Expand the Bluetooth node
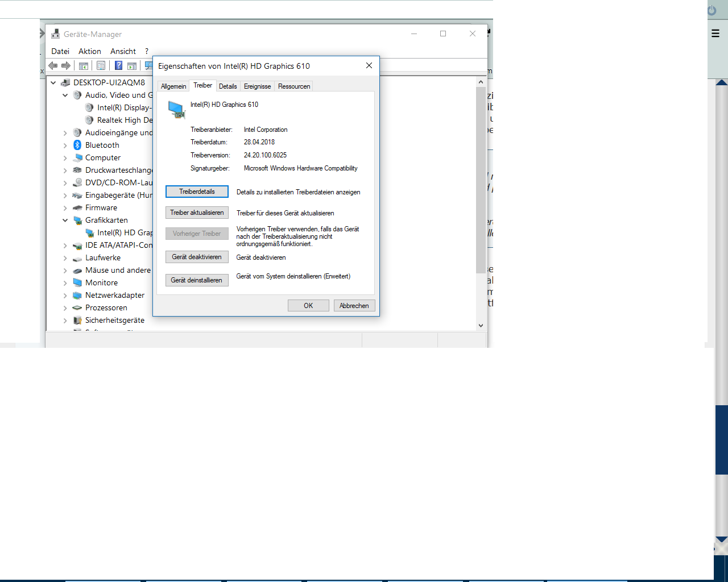728x582 pixels. pos(65,145)
